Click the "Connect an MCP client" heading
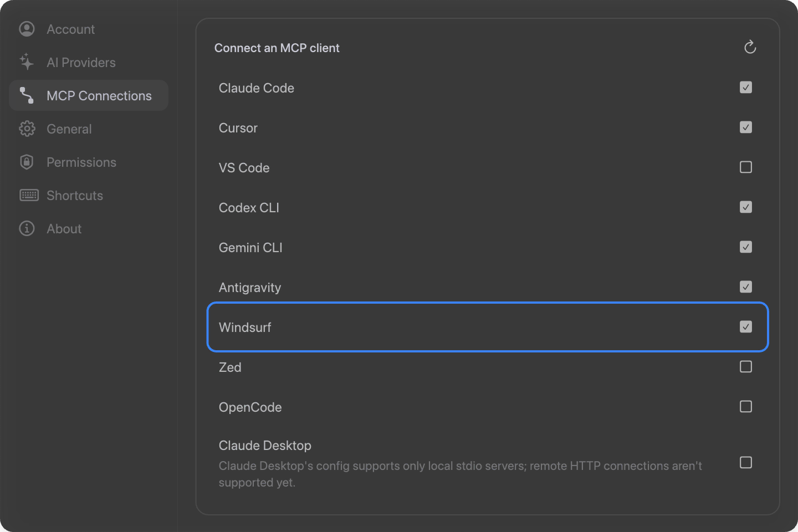The width and height of the screenshot is (798, 532). [277, 48]
